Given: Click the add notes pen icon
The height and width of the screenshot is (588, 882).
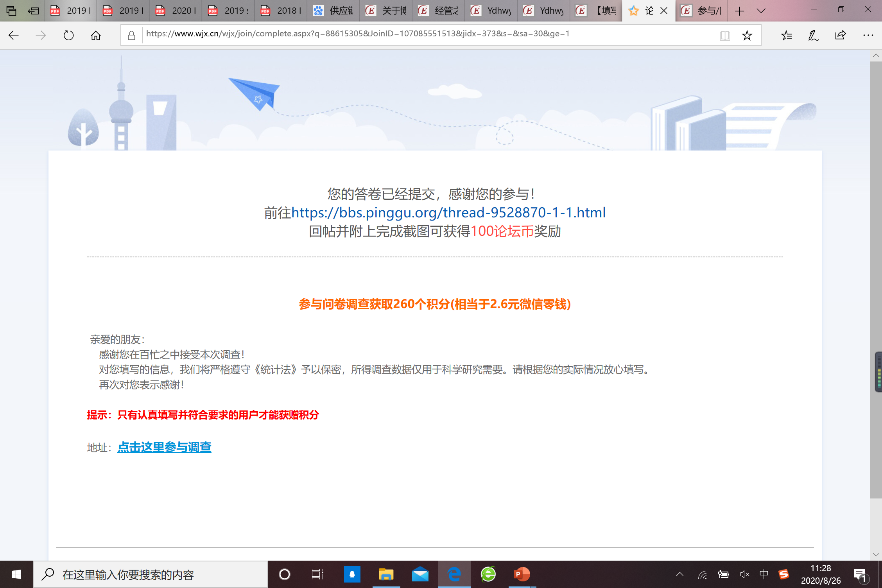Looking at the screenshot, I should (x=813, y=36).
